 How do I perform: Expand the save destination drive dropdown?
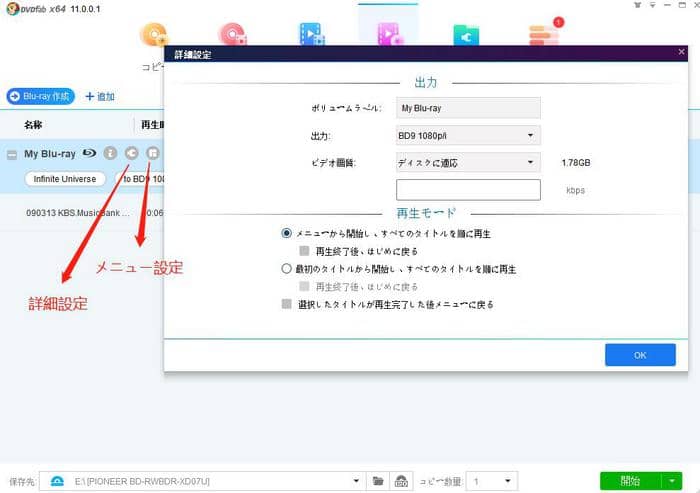click(x=356, y=481)
